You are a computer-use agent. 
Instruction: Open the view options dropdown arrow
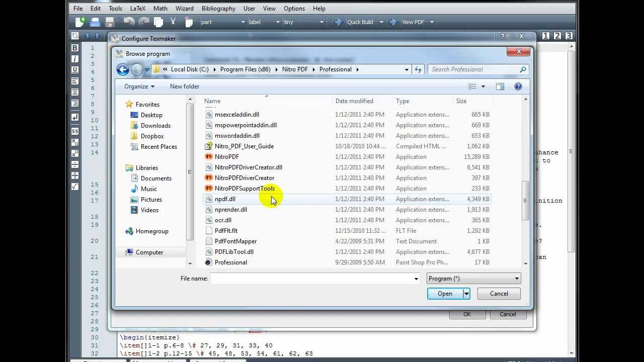(x=483, y=86)
